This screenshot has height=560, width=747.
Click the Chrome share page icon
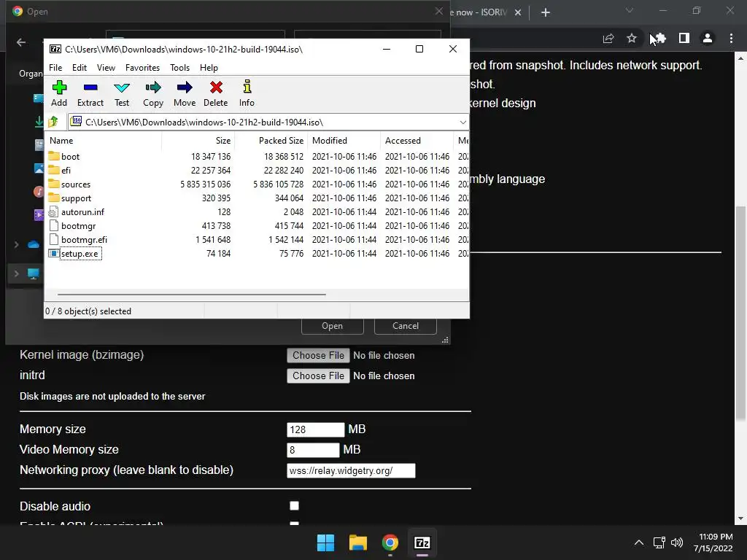[608, 38]
